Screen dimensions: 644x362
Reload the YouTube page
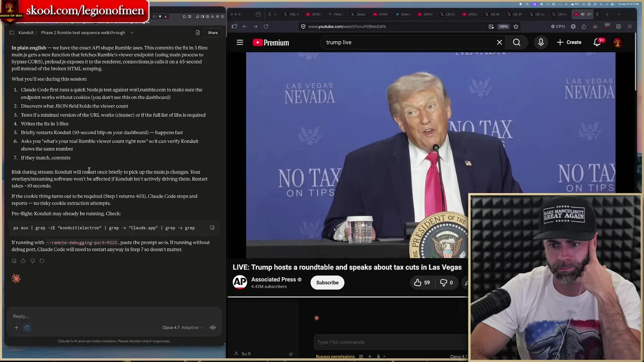pos(266,26)
